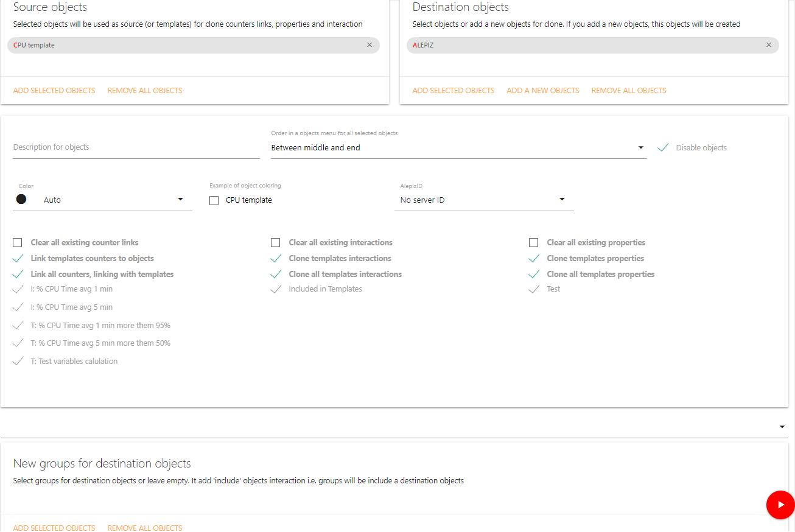Toggle the Disable objects checkmark
This screenshot has height=532, width=795.
coord(664,148)
